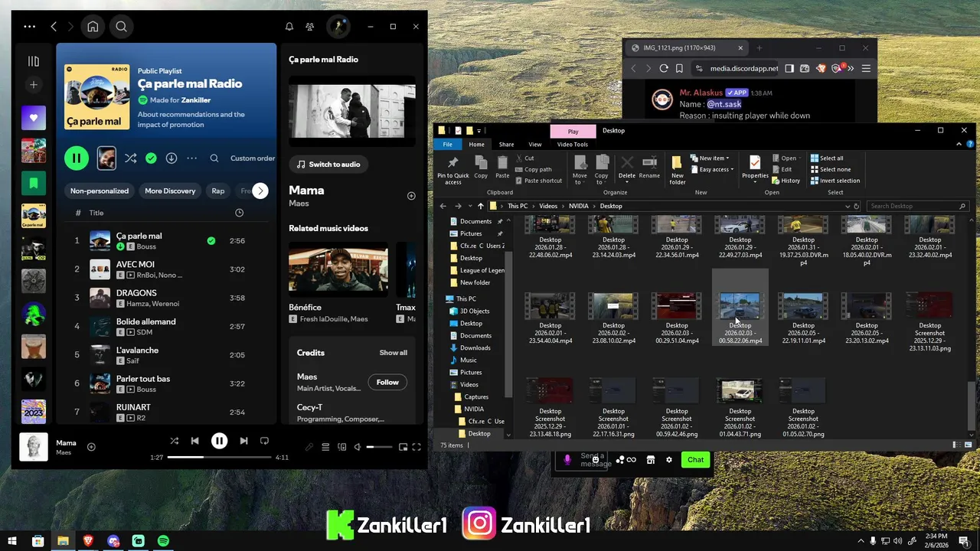
Task: Open Liked Songs in Spotify sidebar
Action: pyautogui.click(x=33, y=119)
